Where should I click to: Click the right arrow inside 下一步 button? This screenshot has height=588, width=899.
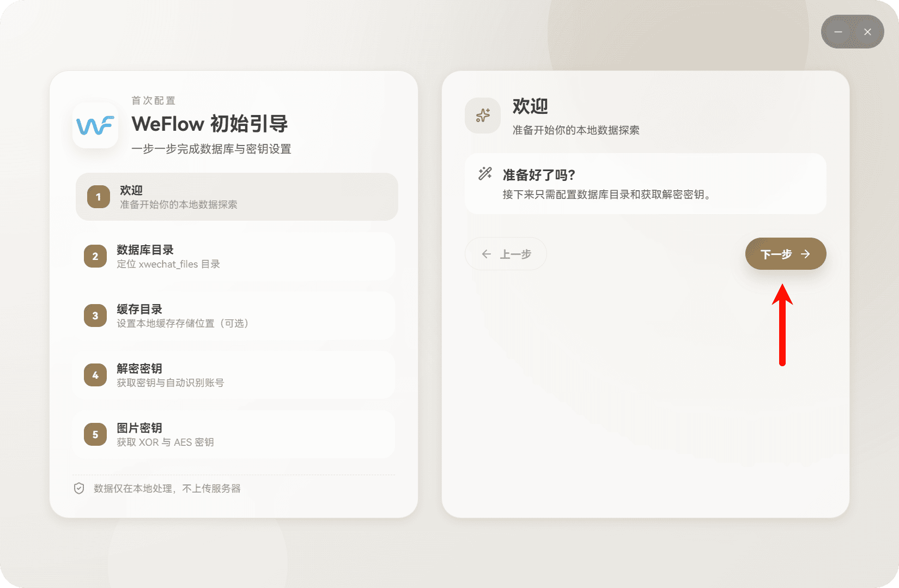[805, 253]
